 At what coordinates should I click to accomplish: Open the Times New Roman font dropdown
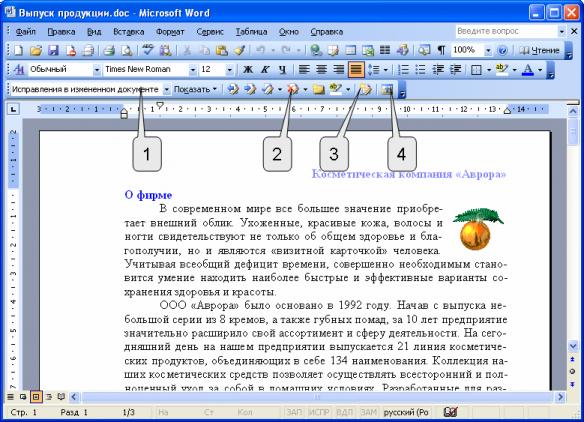[x=193, y=70]
